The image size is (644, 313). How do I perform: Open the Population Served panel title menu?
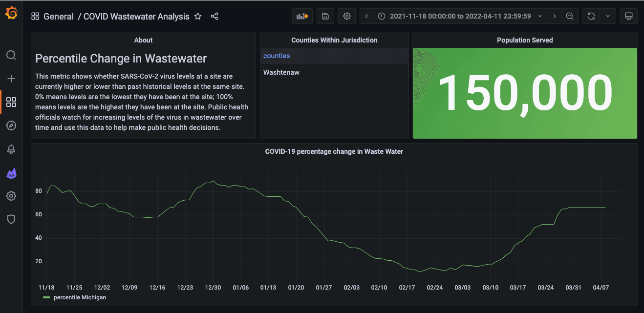(x=524, y=40)
